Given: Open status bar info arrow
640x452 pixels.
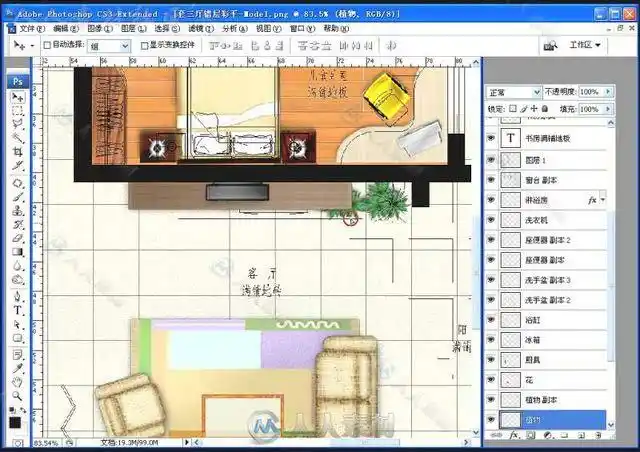Looking at the screenshot, I should pos(187,442).
